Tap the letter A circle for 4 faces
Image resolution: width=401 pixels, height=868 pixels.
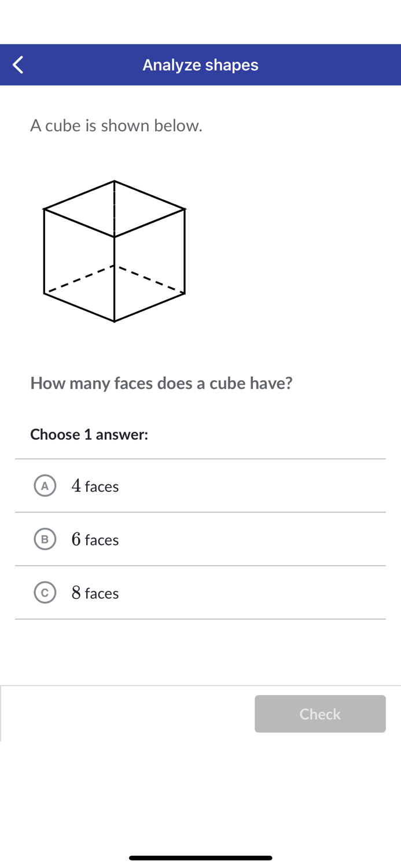click(45, 486)
